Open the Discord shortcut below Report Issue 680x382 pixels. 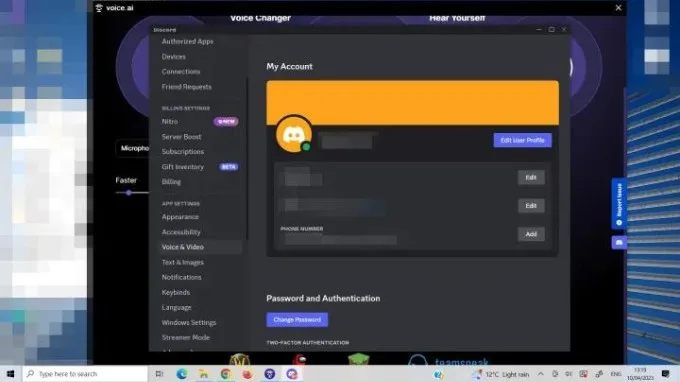[619, 242]
